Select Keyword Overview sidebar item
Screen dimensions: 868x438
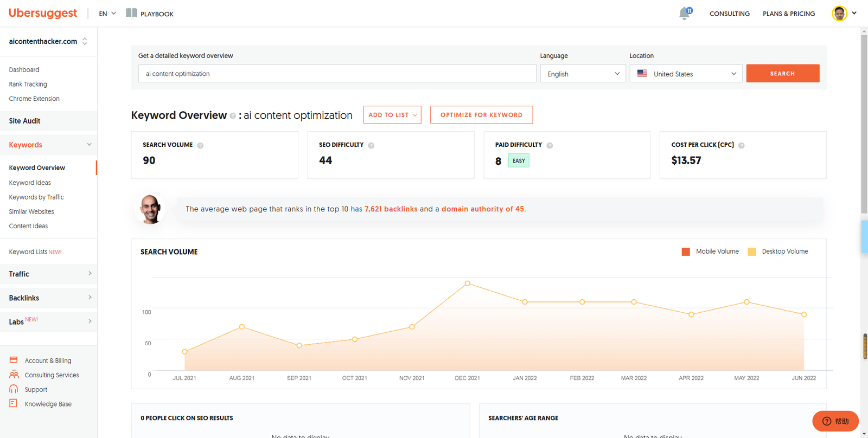pos(37,168)
